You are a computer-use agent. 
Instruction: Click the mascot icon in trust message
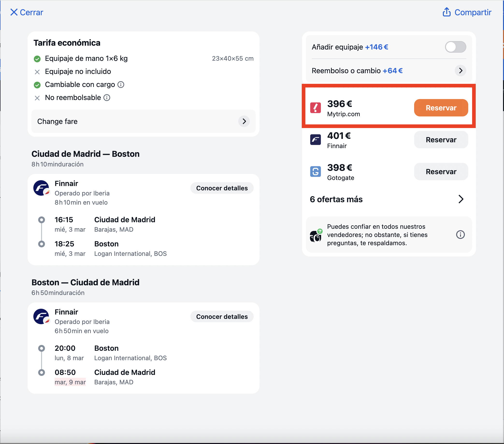pyautogui.click(x=316, y=236)
